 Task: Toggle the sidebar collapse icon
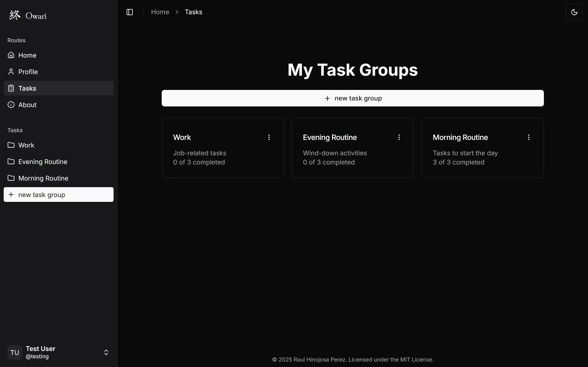coord(129,12)
